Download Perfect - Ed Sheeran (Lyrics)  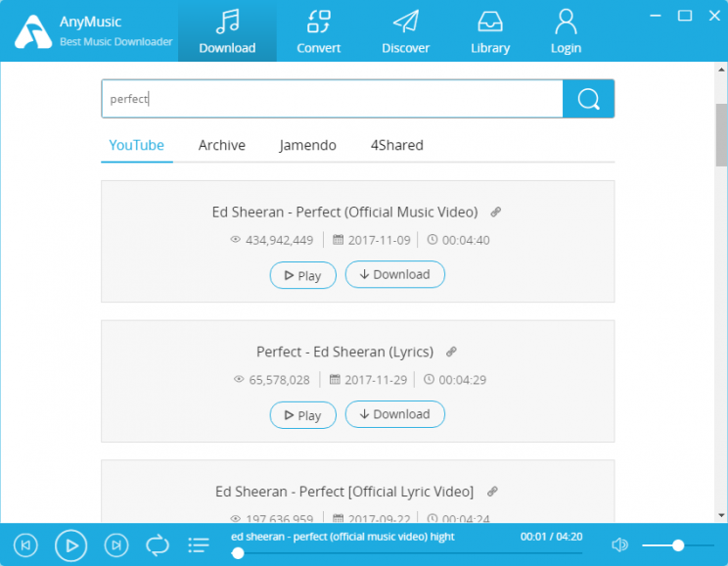click(395, 414)
